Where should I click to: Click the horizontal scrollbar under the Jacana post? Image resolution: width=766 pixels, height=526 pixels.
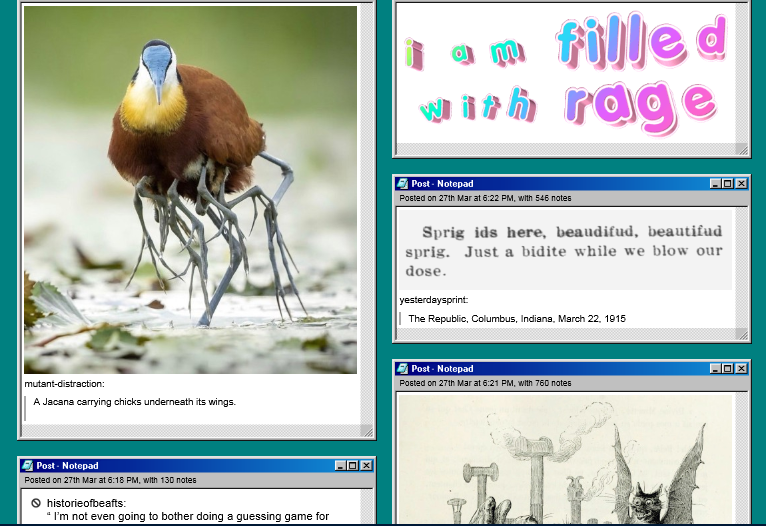[x=192, y=431]
